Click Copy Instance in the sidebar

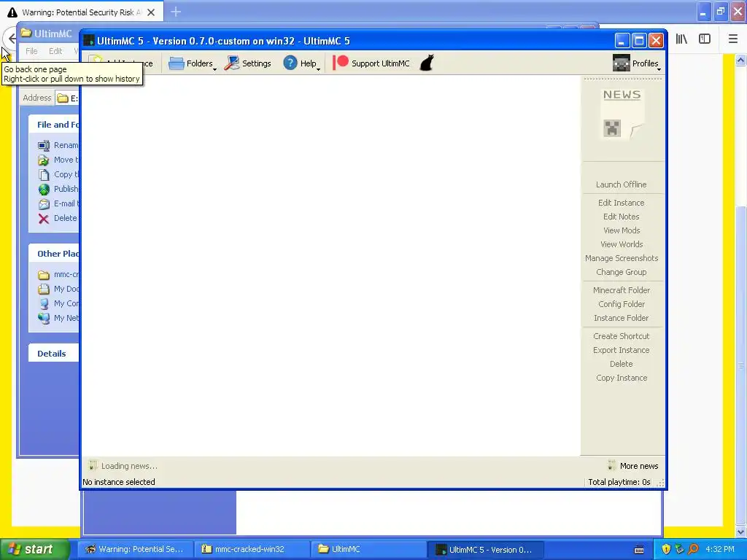(x=622, y=378)
